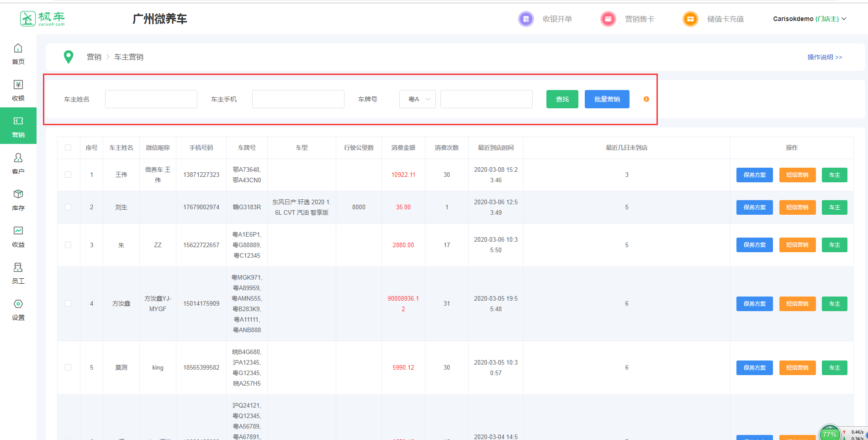Open the 设置 settings sidebar icon
The image size is (868, 440).
click(18, 304)
